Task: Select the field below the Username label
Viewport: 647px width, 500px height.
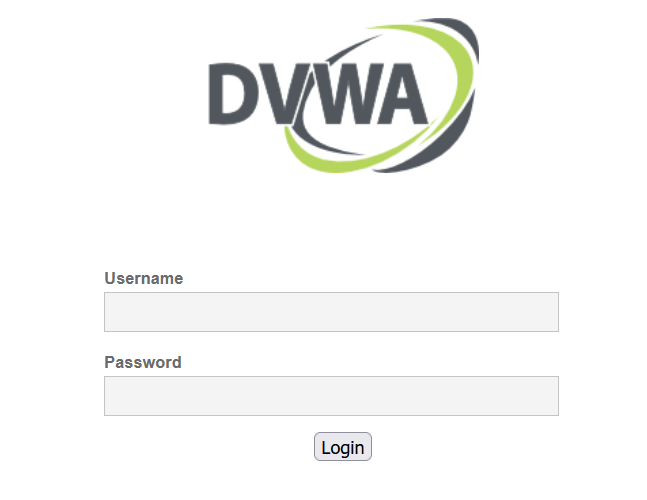Action: click(331, 312)
